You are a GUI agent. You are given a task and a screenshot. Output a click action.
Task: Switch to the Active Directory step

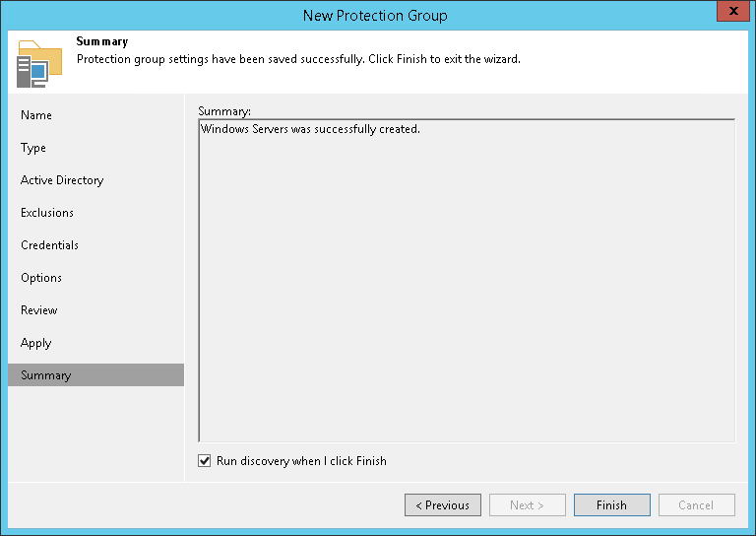62,180
